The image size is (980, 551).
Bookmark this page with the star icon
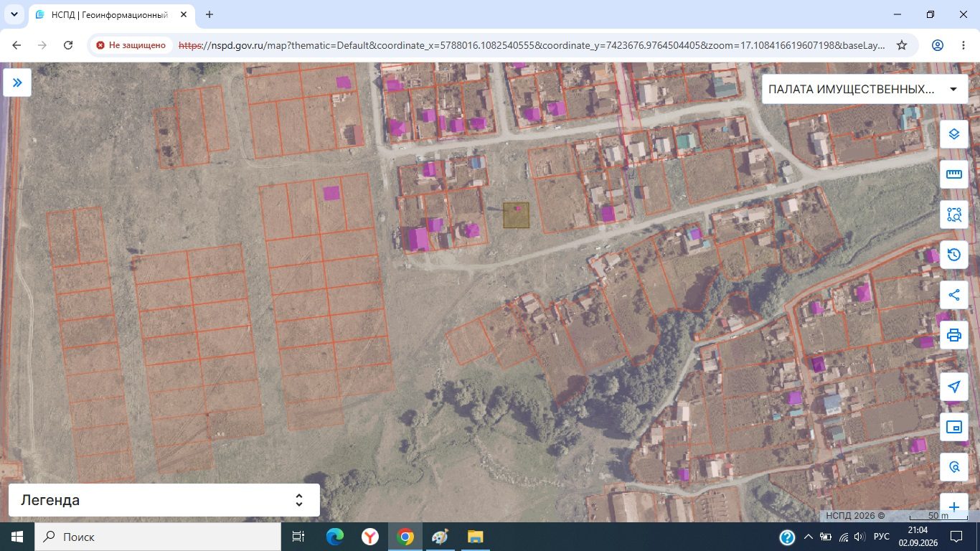pyautogui.click(x=902, y=45)
